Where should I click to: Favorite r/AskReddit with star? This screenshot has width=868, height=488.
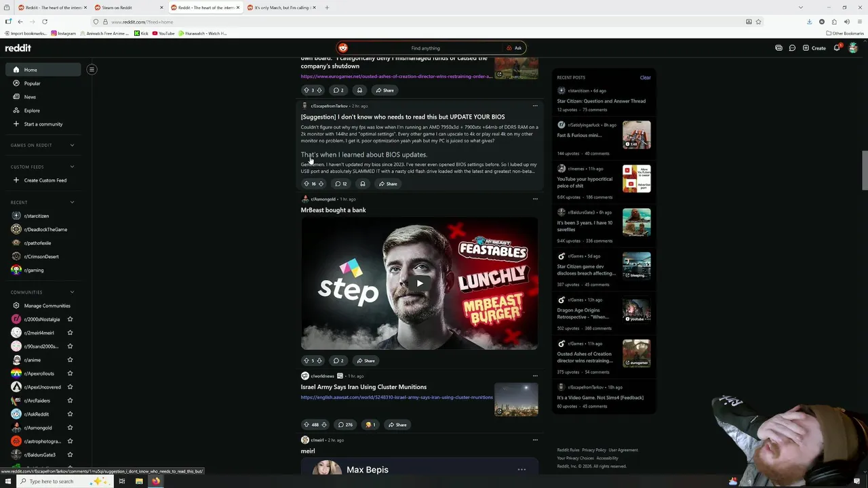tap(70, 414)
